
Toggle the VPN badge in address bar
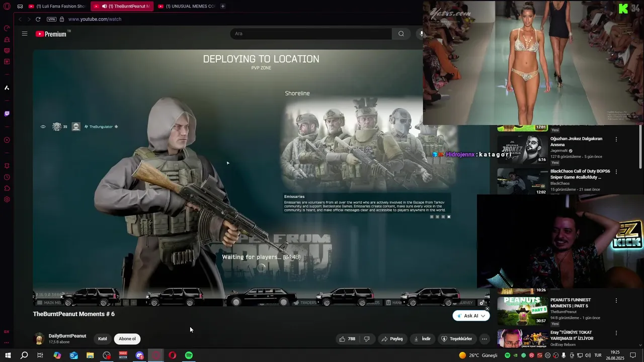(51, 19)
